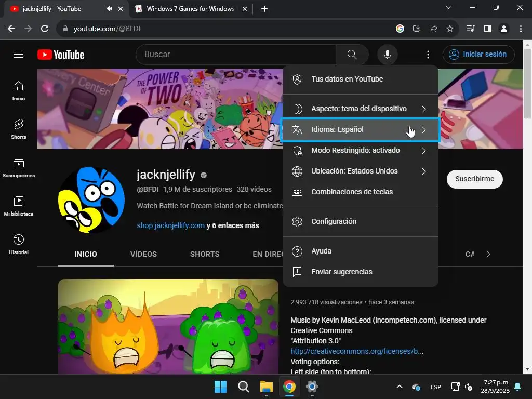Start voice search with the microphone
The image size is (532, 399).
(387, 54)
